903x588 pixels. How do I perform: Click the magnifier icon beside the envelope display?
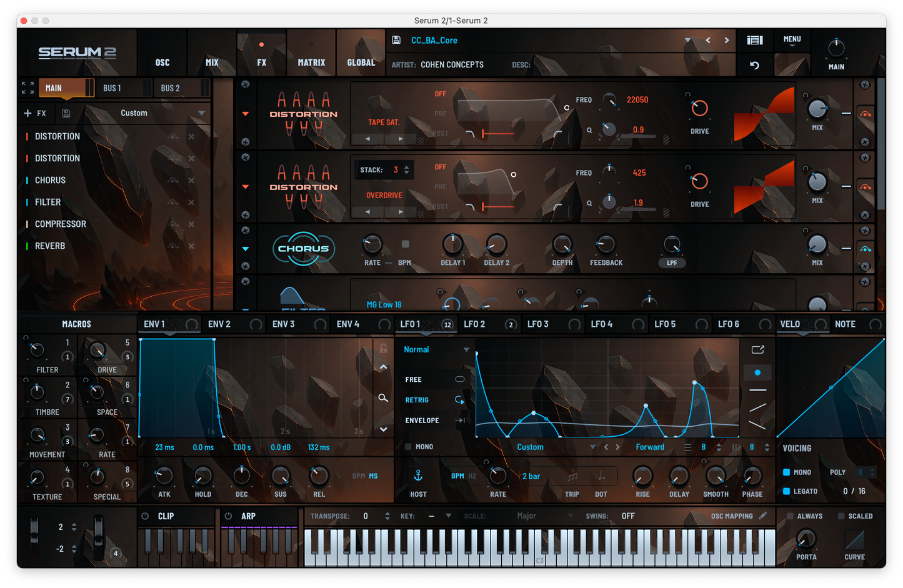(383, 397)
